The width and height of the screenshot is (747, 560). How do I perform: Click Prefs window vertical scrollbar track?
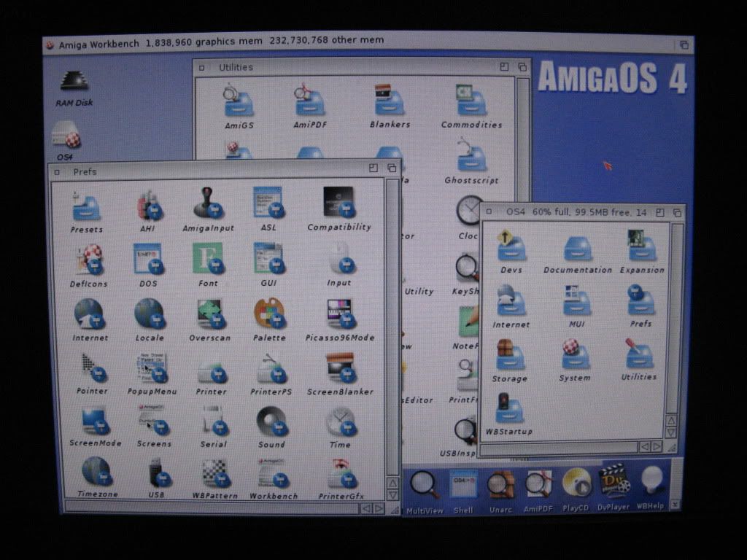tap(392, 326)
